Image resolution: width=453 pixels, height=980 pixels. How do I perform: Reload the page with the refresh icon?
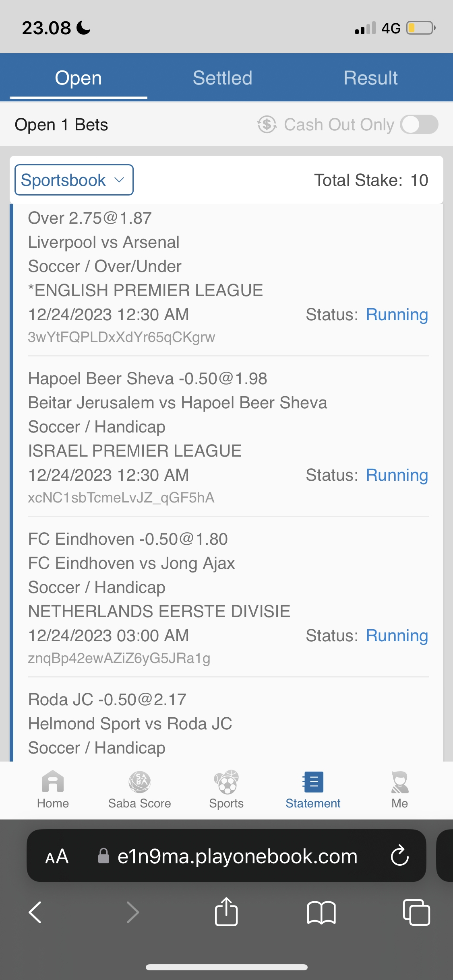(399, 856)
